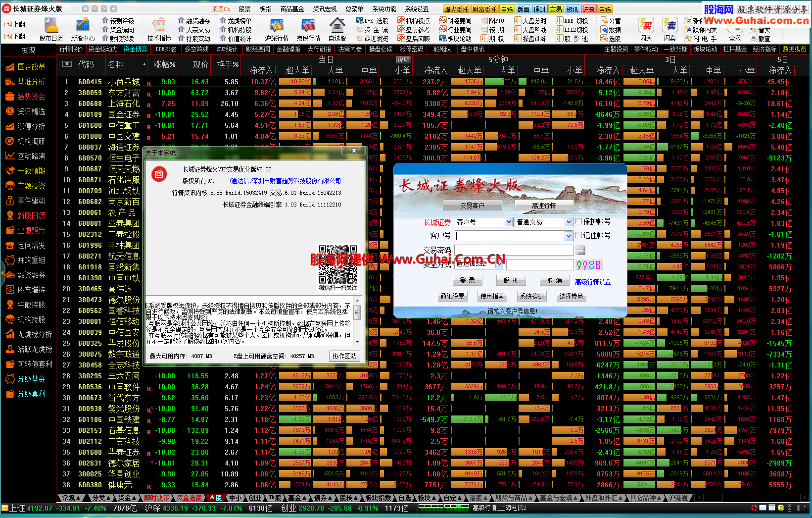
Task: Open 融资融券 toolbar item
Action: click(194, 21)
